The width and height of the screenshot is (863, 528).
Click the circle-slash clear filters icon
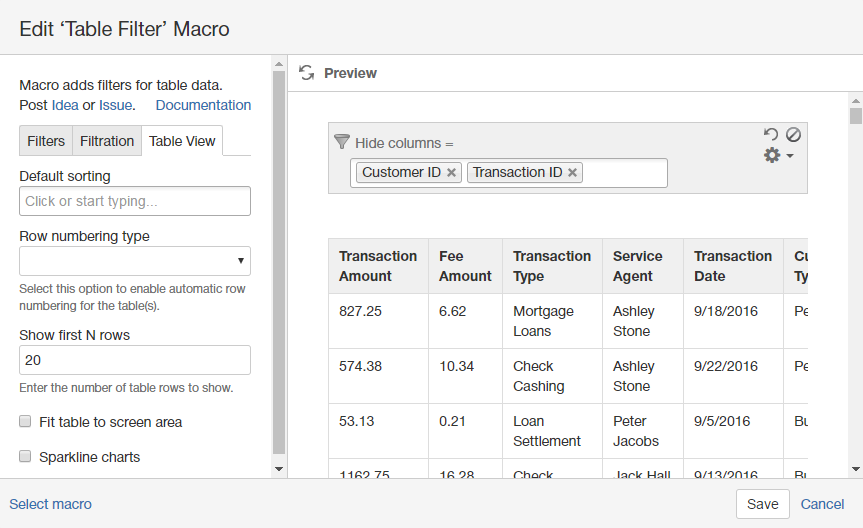(793, 134)
